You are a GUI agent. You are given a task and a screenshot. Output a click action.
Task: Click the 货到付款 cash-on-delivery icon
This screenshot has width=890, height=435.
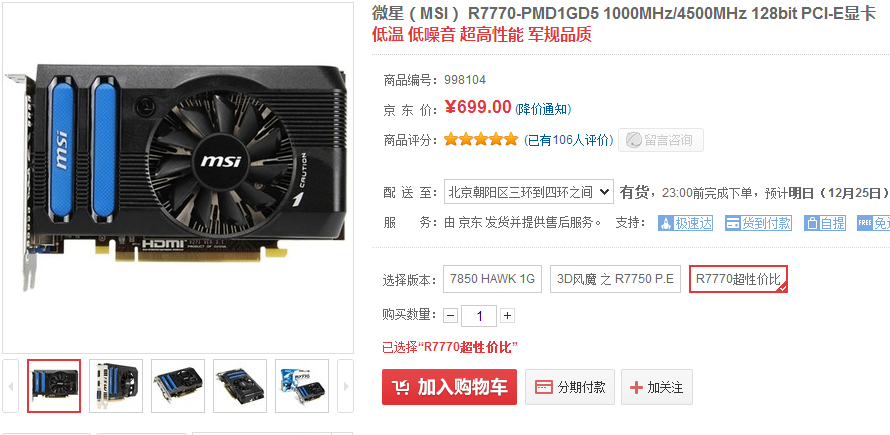click(733, 223)
